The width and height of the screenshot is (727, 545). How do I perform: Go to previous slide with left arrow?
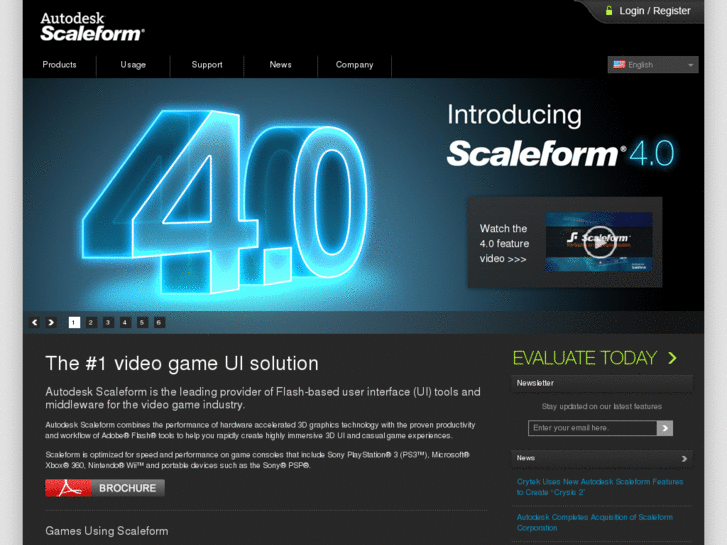click(x=34, y=322)
